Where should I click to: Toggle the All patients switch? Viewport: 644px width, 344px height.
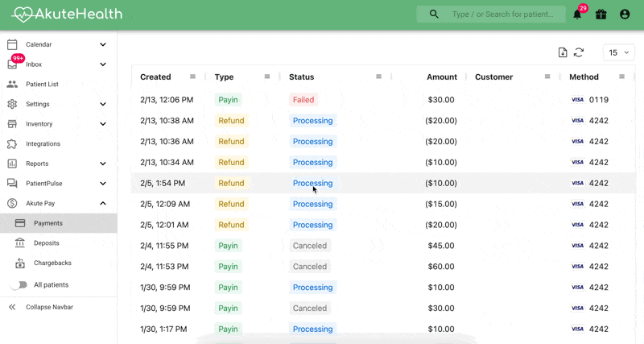[18, 284]
